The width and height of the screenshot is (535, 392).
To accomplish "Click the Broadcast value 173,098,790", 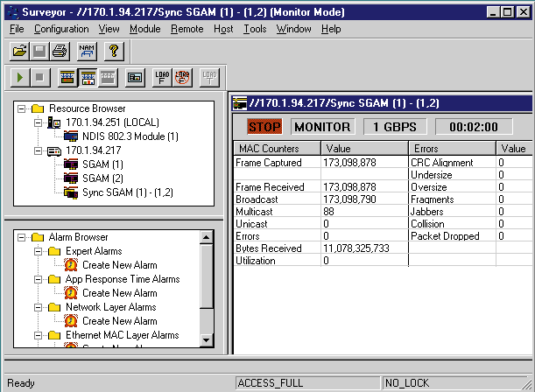I will 349,199.
